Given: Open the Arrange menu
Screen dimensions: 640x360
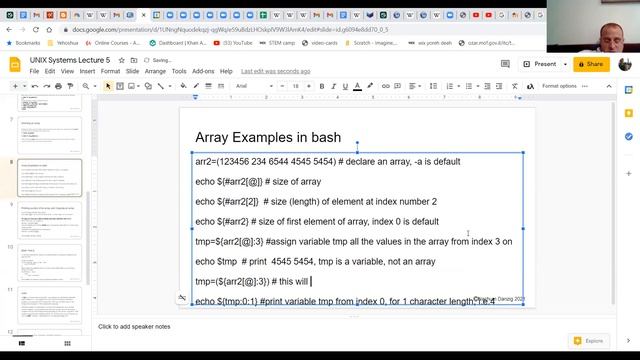Looking at the screenshot, I should coord(156,71).
